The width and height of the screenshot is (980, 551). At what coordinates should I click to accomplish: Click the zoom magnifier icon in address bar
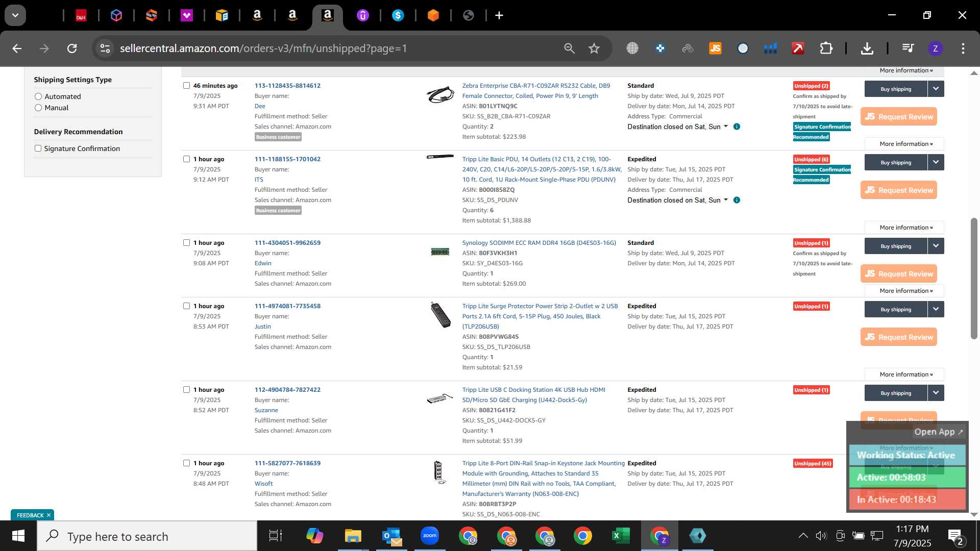[569, 48]
